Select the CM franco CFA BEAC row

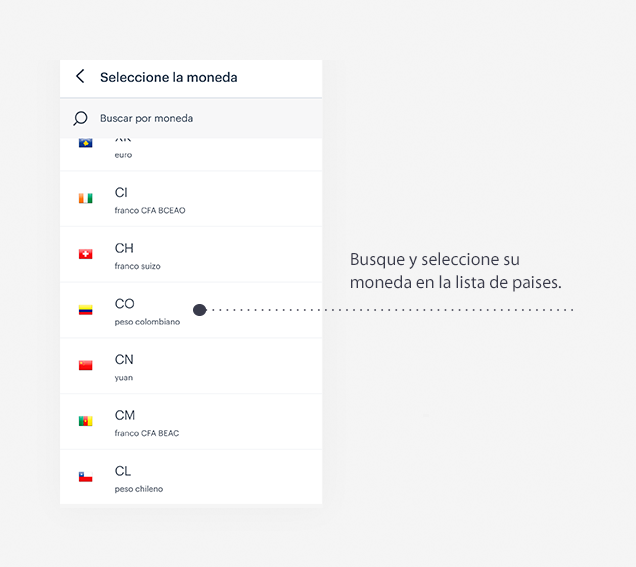point(191,422)
